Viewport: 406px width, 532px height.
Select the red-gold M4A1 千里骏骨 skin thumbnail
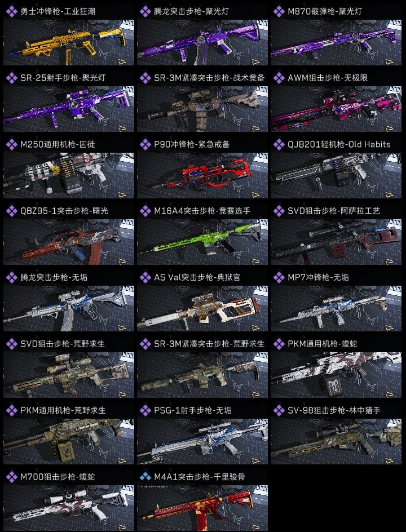point(202,508)
